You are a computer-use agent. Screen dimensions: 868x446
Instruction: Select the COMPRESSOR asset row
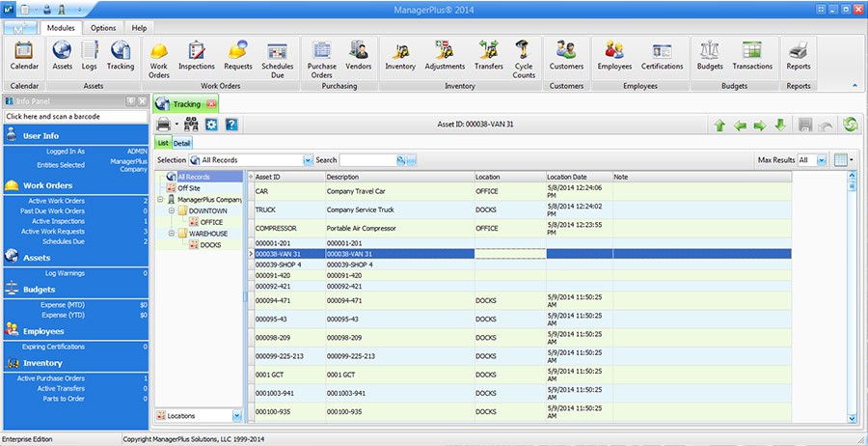click(x=522, y=228)
